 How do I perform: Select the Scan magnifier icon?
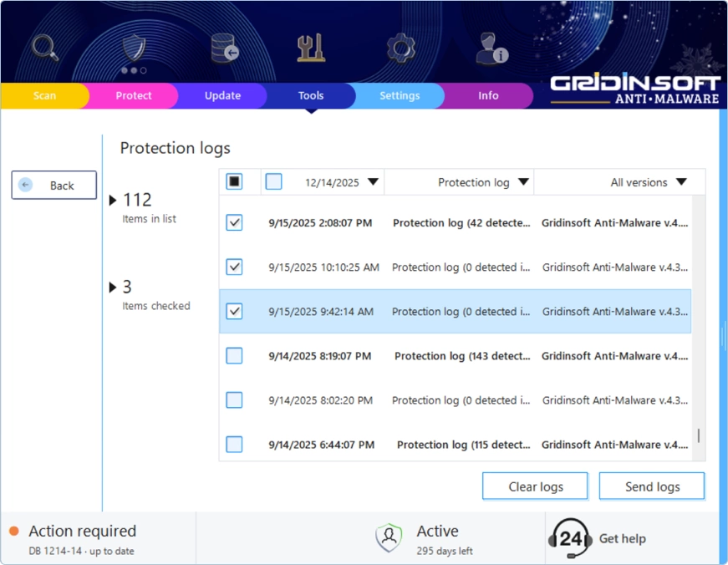coord(43,48)
